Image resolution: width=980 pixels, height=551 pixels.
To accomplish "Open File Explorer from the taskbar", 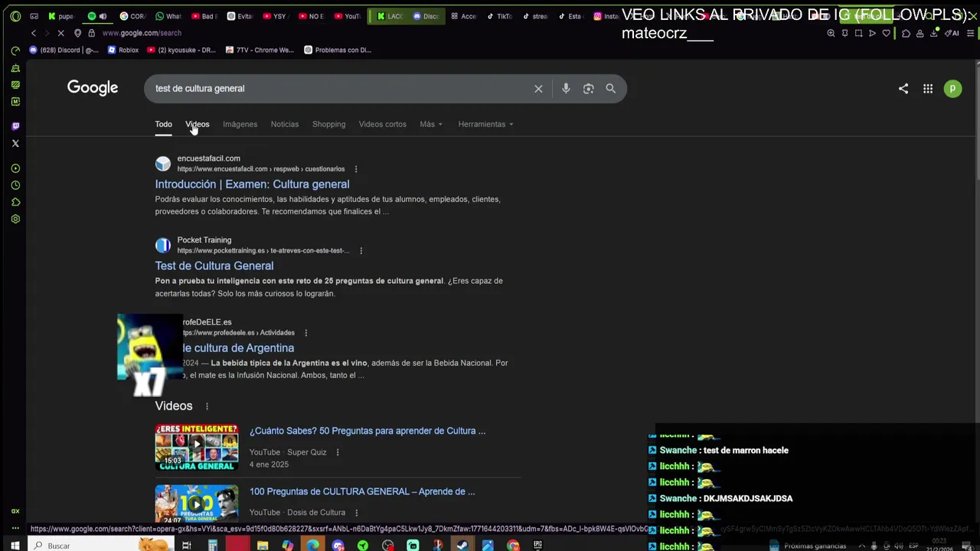I will pos(262,546).
